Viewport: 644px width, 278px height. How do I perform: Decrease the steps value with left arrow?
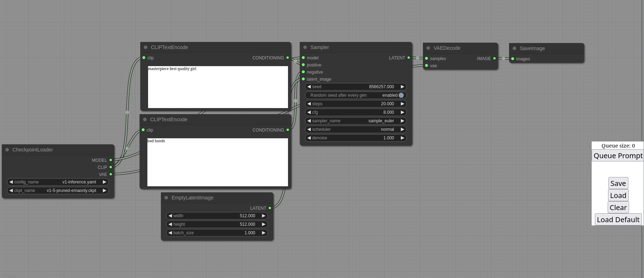click(x=309, y=104)
